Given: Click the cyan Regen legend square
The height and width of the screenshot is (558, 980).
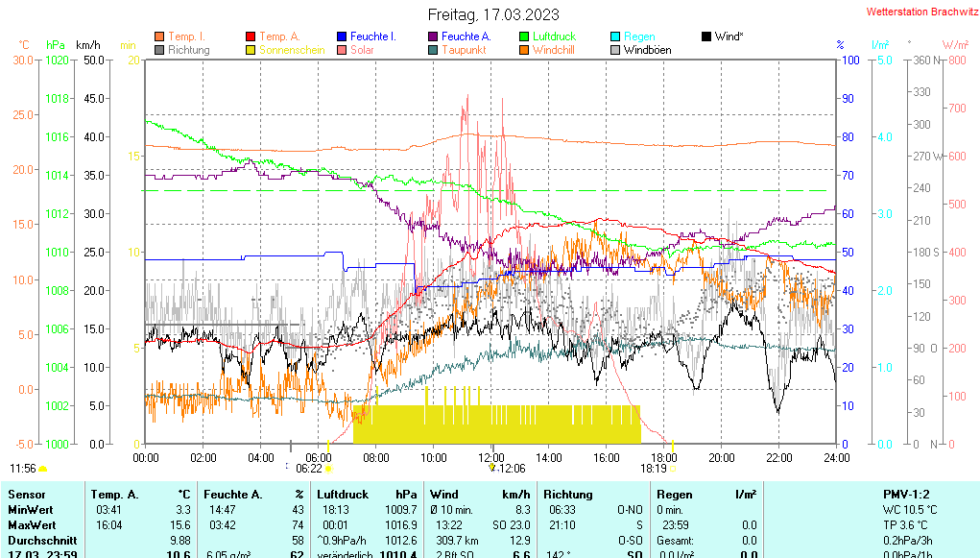Looking at the screenshot, I should pyautogui.click(x=615, y=36).
